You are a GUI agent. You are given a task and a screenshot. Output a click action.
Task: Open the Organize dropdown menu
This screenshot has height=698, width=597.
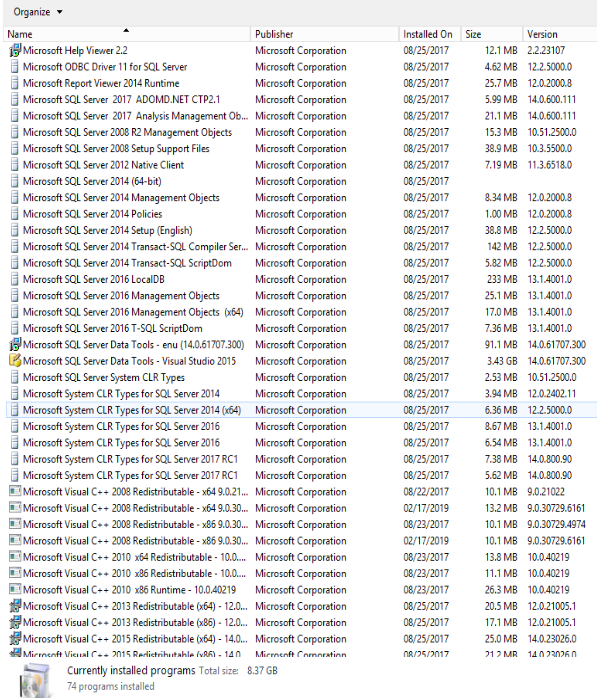pos(38,12)
